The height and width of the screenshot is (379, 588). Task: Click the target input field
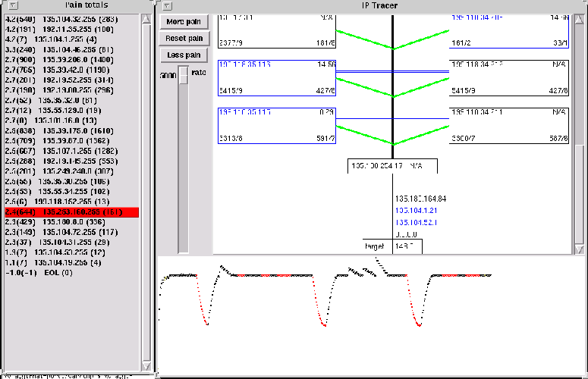[x=407, y=246]
